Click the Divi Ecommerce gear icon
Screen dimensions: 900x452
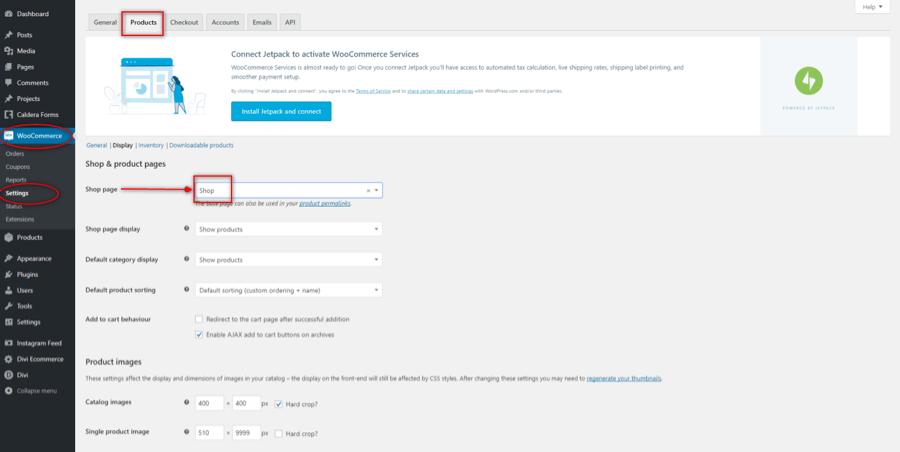(9, 359)
